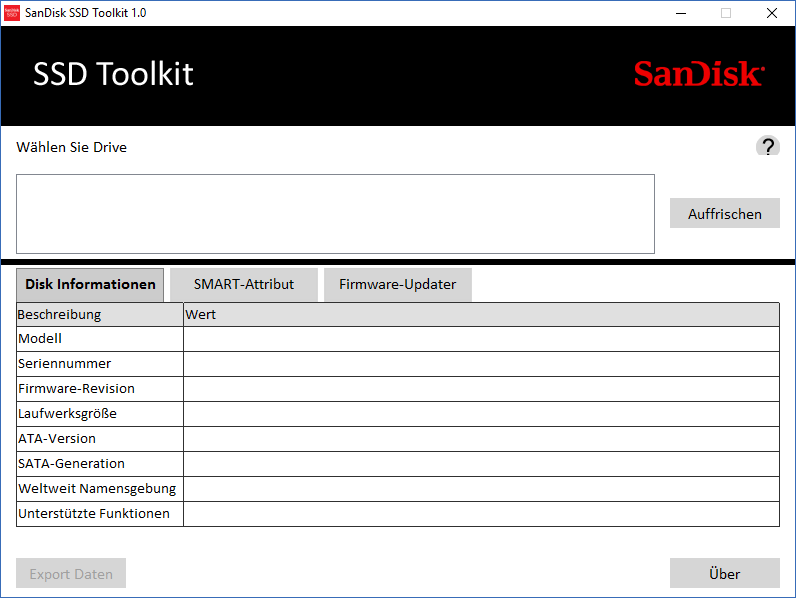Select the Weltweit Namensgebung row
The width and height of the screenshot is (796, 598).
coord(398,488)
